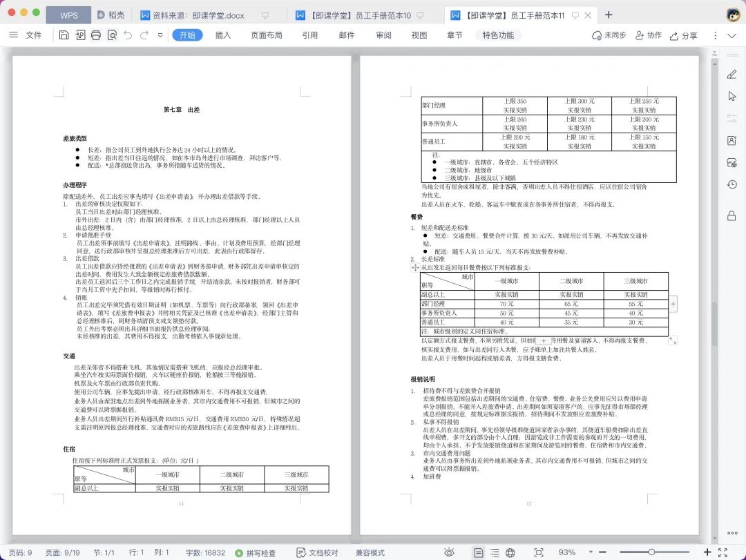Zoom in with the plus button
The width and height of the screenshot is (746, 560).
coord(707,552)
